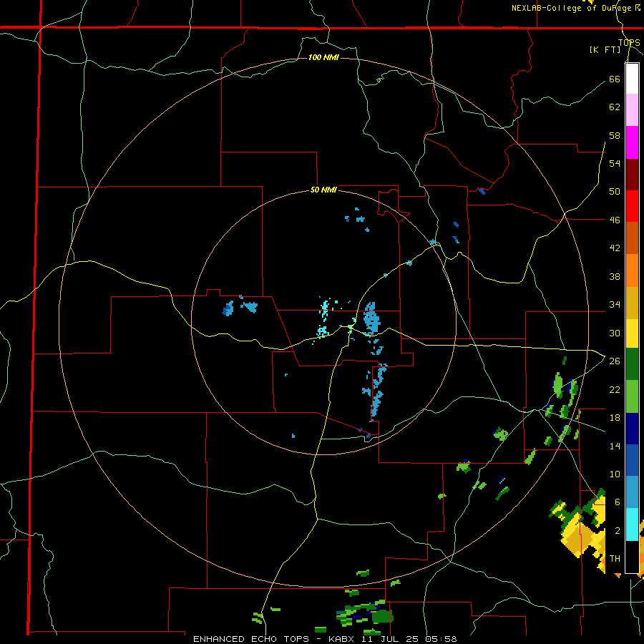Select the yellow swatch near 30 in the legend
The width and height of the screenshot is (644, 644).
(x=632, y=333)
